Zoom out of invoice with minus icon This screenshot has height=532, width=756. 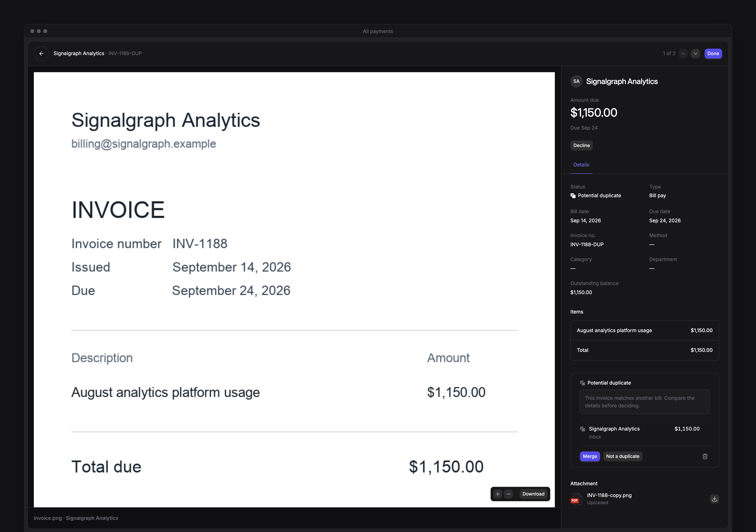pos(508,494)
